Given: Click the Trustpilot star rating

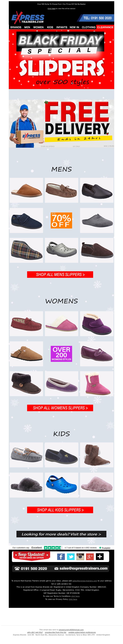Looking at the screenshot, I should pyautogui.click(x=53, y=548).
